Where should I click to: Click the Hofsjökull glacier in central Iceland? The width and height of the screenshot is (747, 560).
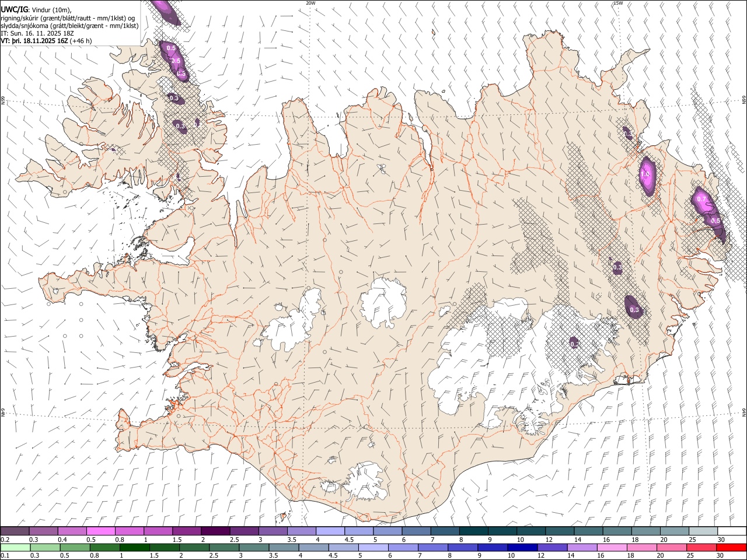tap(383, 303)
